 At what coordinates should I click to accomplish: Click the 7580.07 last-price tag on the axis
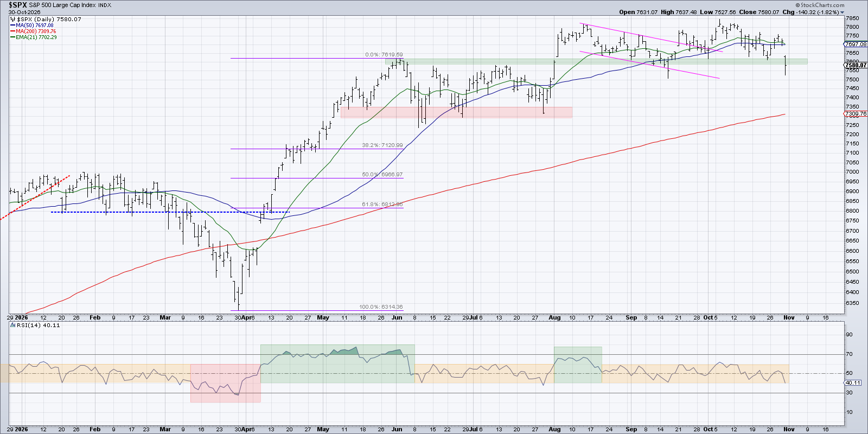(856, 65)
